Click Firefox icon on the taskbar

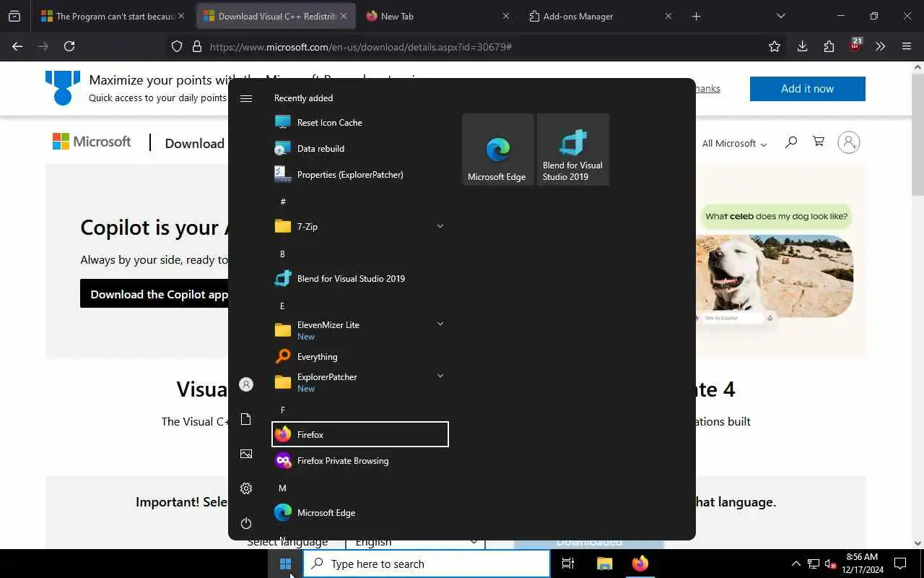coord(640,564)
